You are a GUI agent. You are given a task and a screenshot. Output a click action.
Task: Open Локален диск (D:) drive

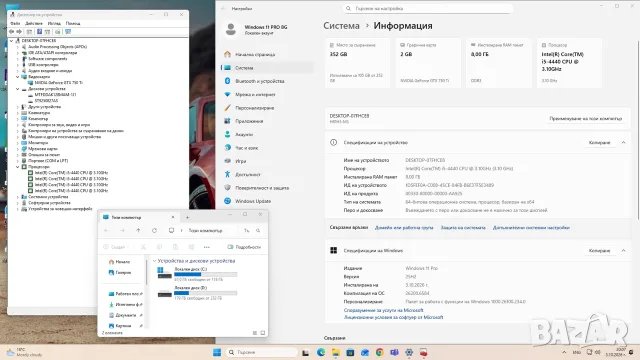tap(197, 293)
